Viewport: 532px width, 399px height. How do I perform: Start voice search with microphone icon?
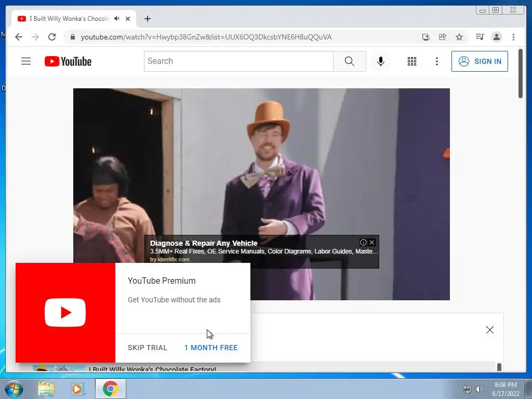381,61
